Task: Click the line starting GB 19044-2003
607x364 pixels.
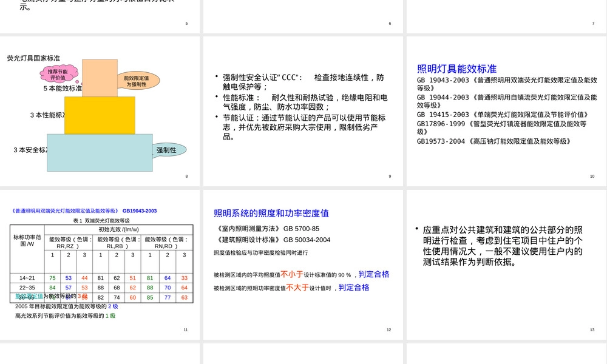Action: coord(507,101)
